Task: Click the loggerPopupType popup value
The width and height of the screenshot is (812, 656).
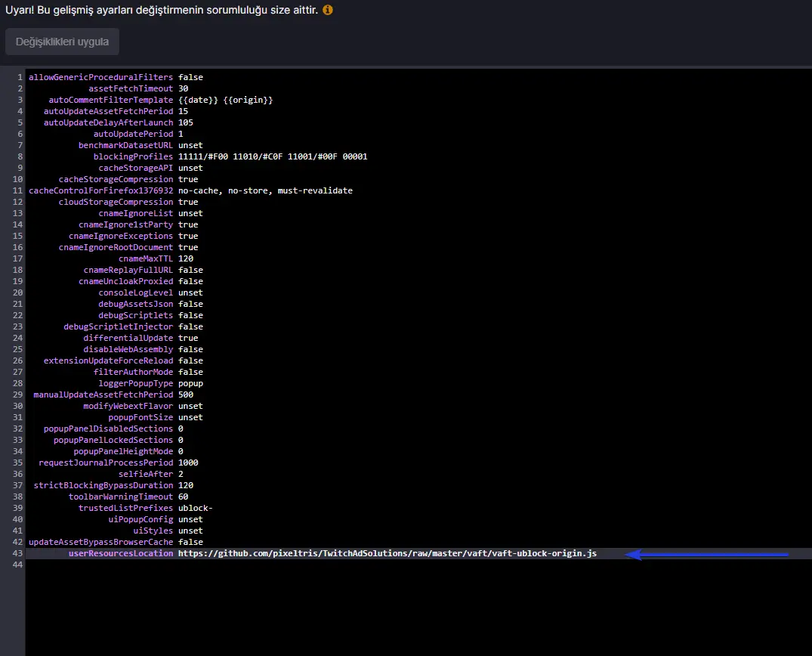Action: [190, 383]
